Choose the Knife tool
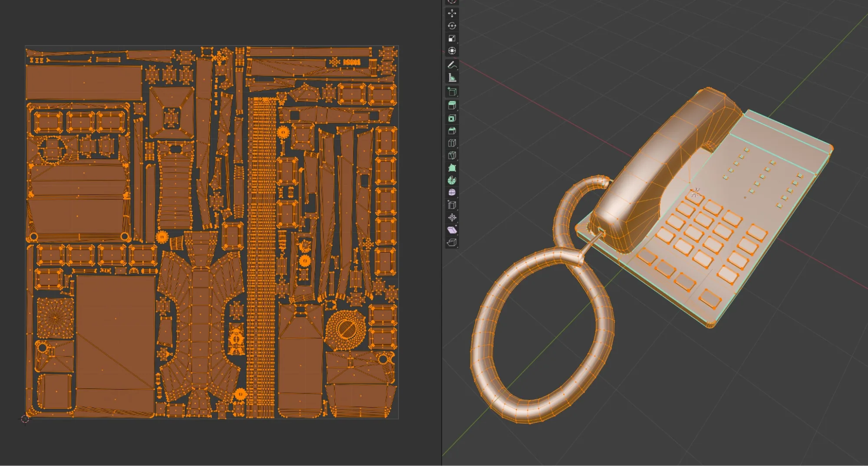This screenshot has height=466, width=868. tap(452, 155)
